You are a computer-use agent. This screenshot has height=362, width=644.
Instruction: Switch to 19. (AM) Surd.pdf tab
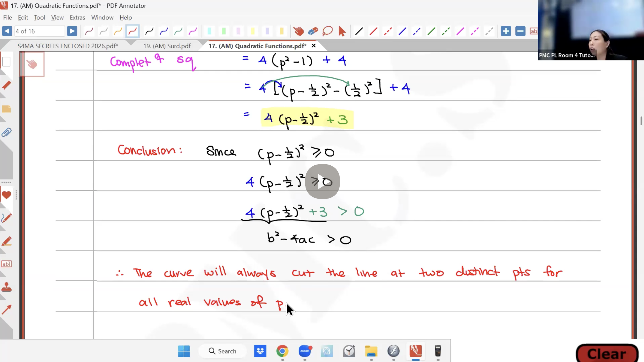(167, 46)
